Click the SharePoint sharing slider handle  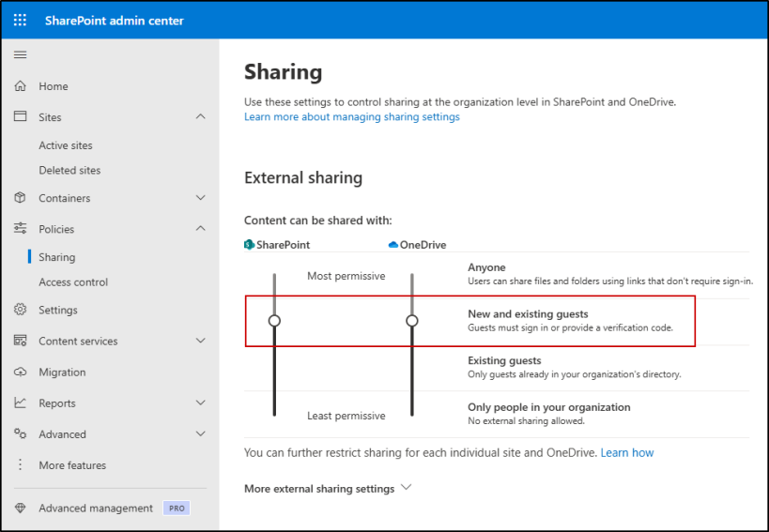(x=274, y=320)
